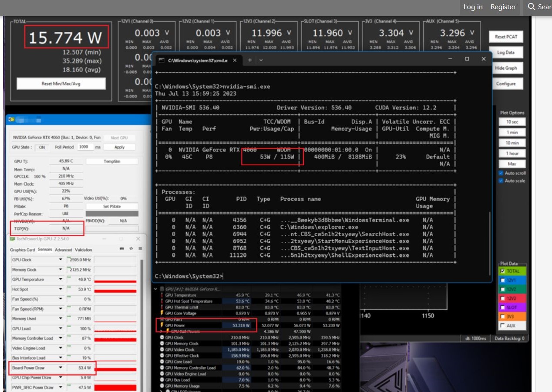This screenshot has width=552, height=392.
Task: Click TempSim button in NVIDIA tool
Action: coord(112,161)
